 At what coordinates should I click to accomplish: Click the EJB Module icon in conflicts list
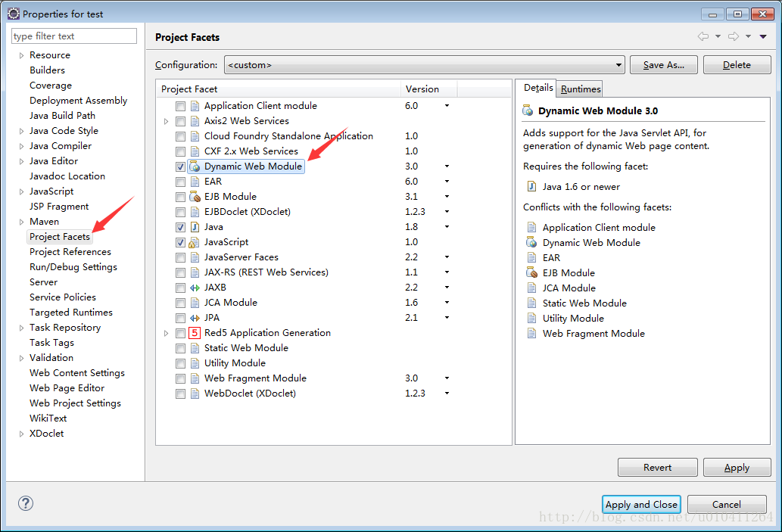pos(531,272)
